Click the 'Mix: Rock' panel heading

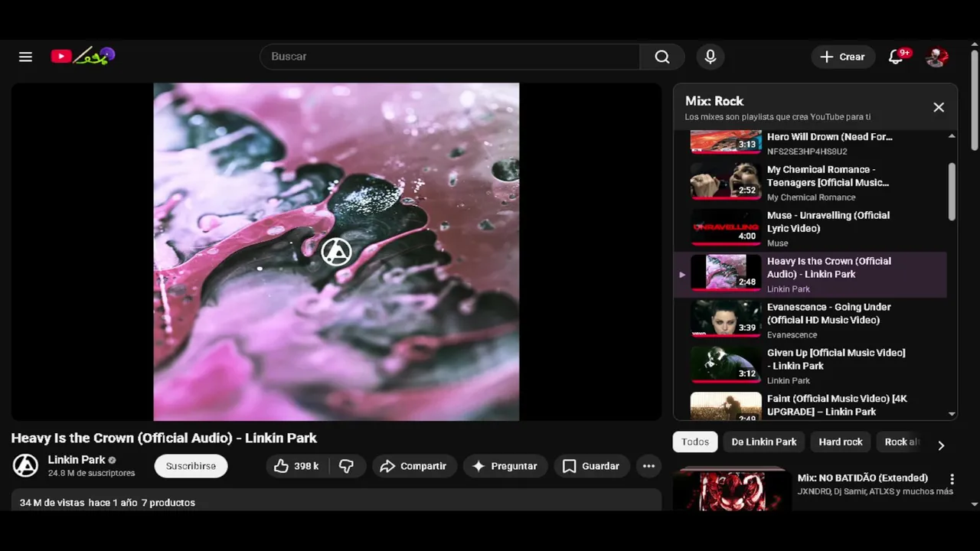pyautogui.click(x=714, y=101)
